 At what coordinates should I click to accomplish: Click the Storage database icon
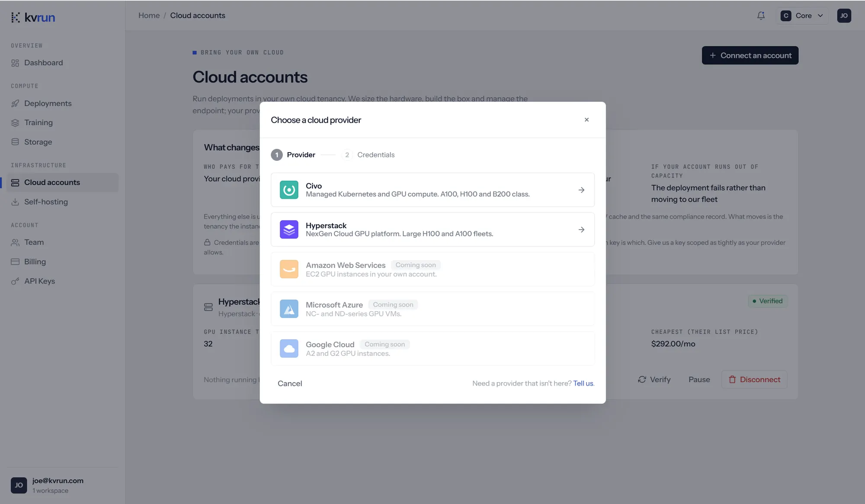[15, 142]
